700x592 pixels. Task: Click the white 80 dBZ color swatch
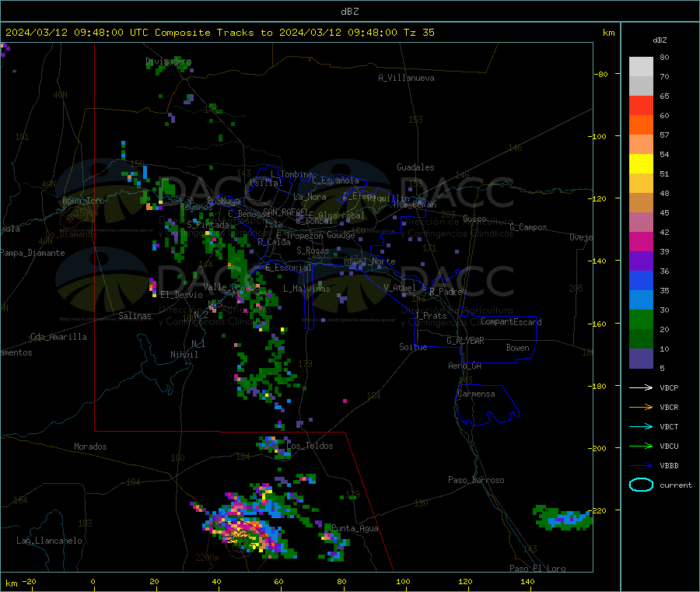[641, 67]
